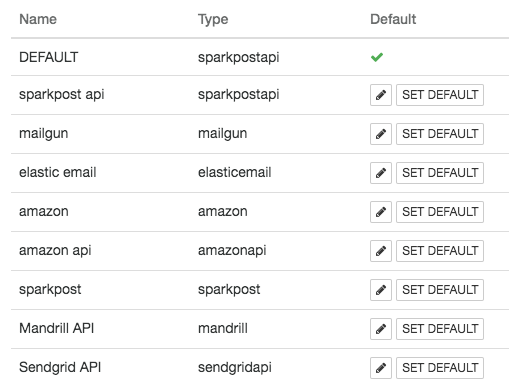Screen dimensions: 509x386
Task: Click the green default checkmark
Action: tap(377, 57)
